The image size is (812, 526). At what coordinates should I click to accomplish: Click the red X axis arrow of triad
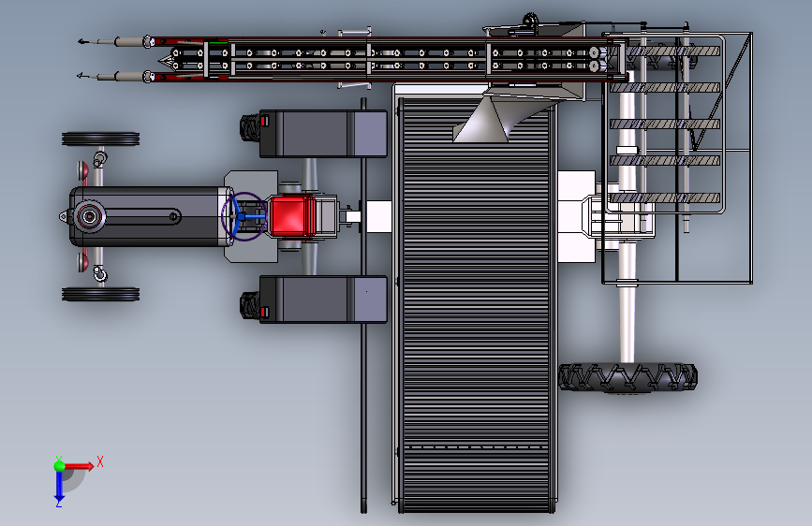[x=79, y=466]
